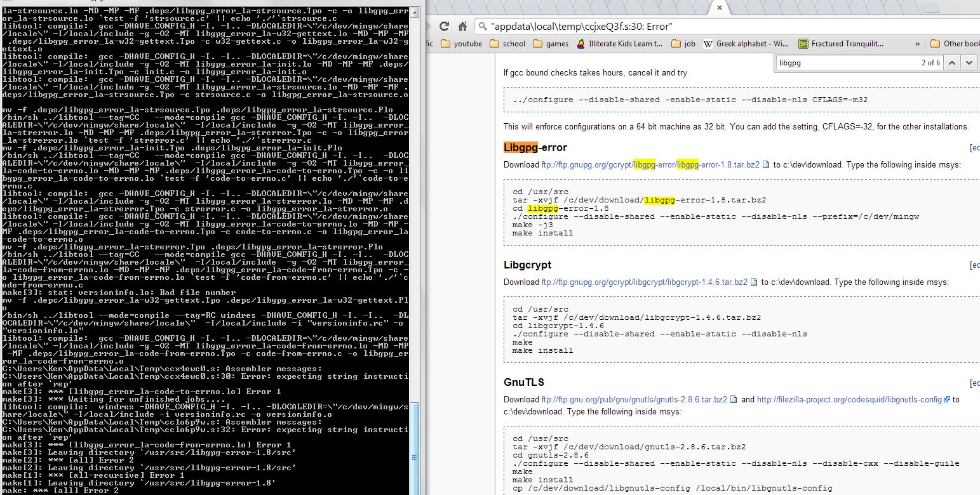Close the active browser tab

(719, 8)
